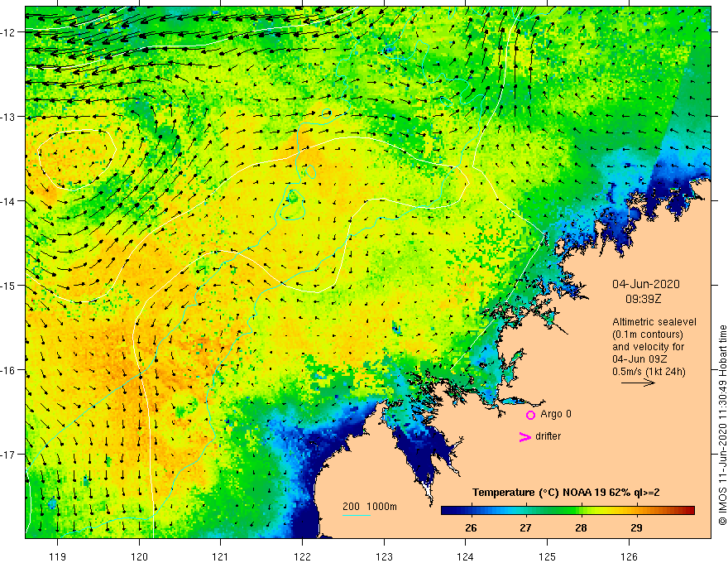Click the Temperature NOAA 19 colorbar title
The image size is (728, 563).
click(566, 493)
